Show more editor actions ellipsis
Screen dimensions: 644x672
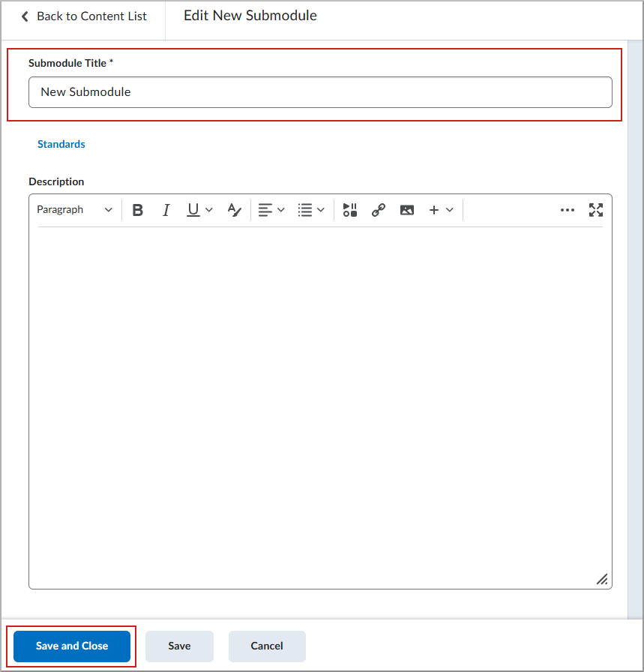point(568,210)
